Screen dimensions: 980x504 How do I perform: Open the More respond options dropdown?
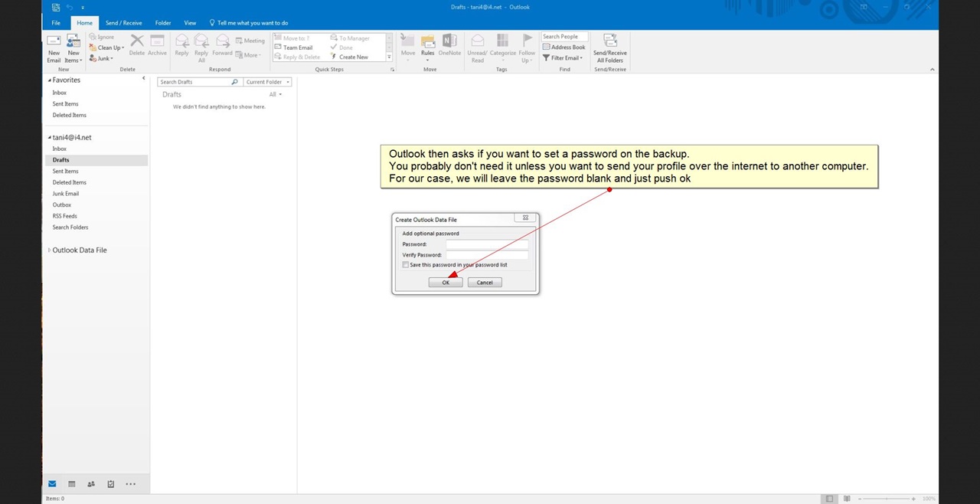(x=249, y=55)
